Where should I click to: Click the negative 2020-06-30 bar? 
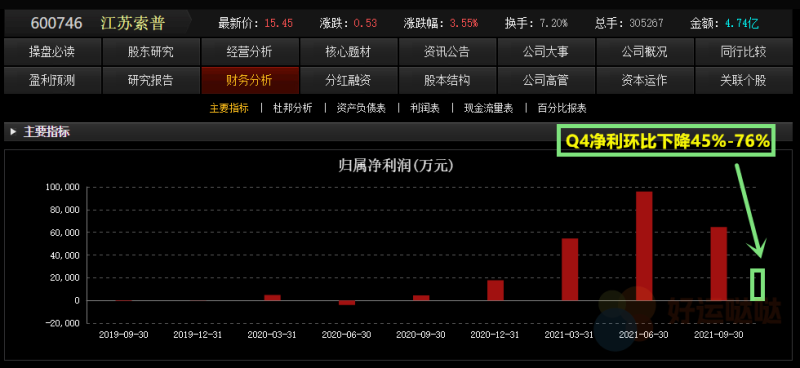(346, 303)
